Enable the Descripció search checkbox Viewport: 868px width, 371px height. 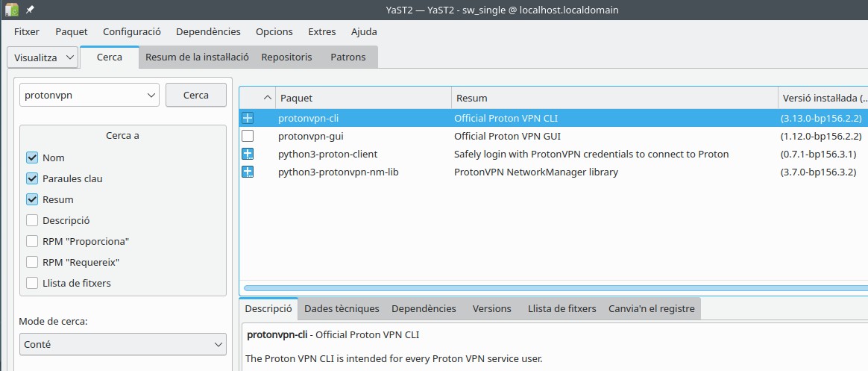[x=32, y=221]
